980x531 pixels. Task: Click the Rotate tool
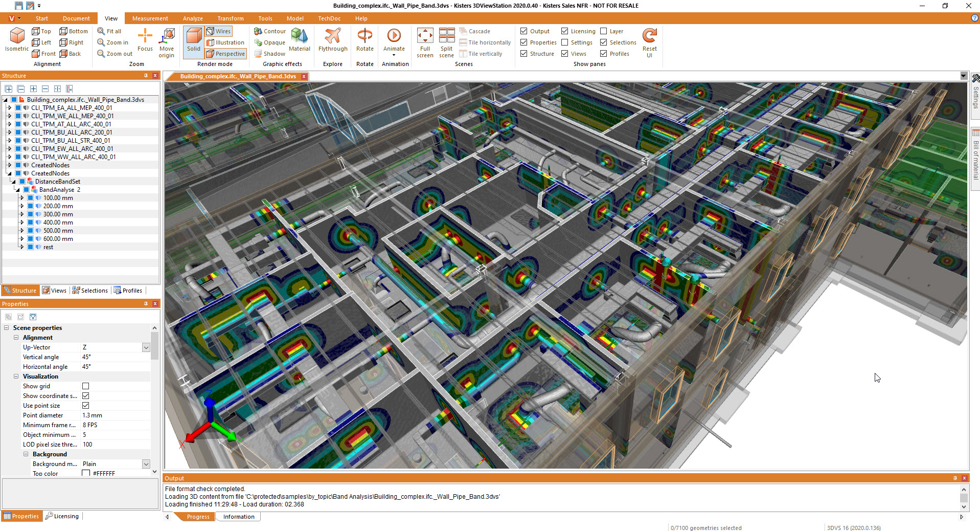click(x=365, y=40)
